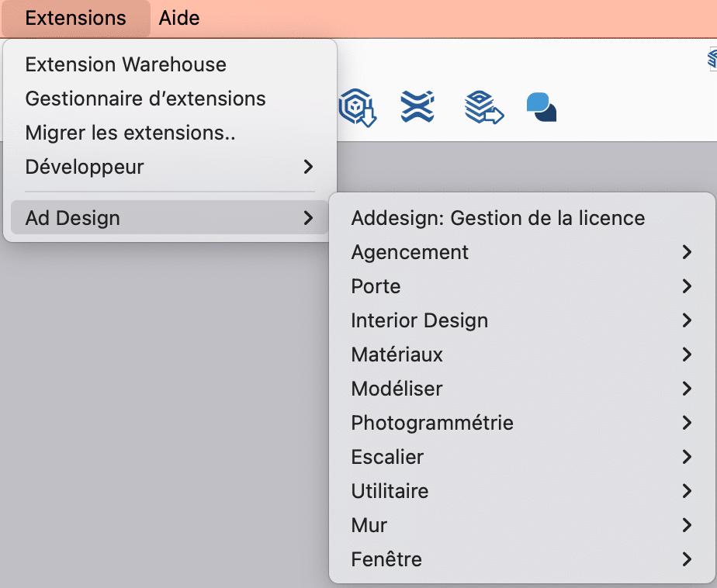717x588 pixels.
Task: Open the Aide menu
Action: click(x=179, y=19)
